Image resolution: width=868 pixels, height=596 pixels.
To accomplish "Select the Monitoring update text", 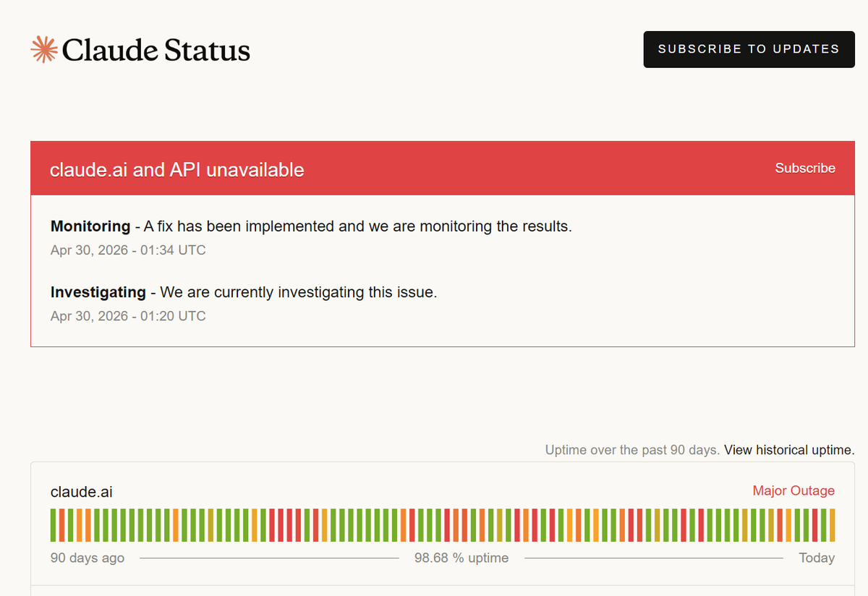I will pyautogui.click(x=311, y=226).
